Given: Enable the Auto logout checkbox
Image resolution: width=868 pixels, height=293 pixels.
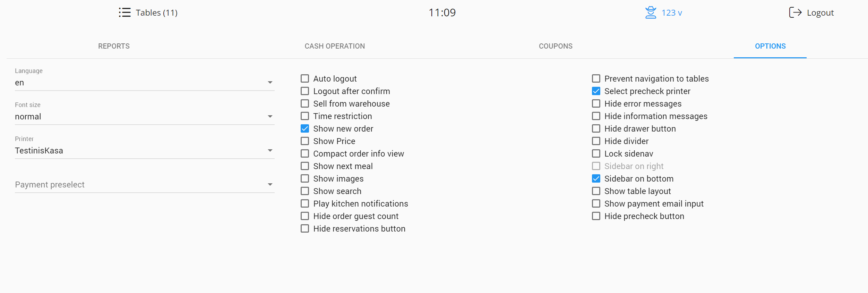Looking at the screenshot, I should [x=305, y=79].
